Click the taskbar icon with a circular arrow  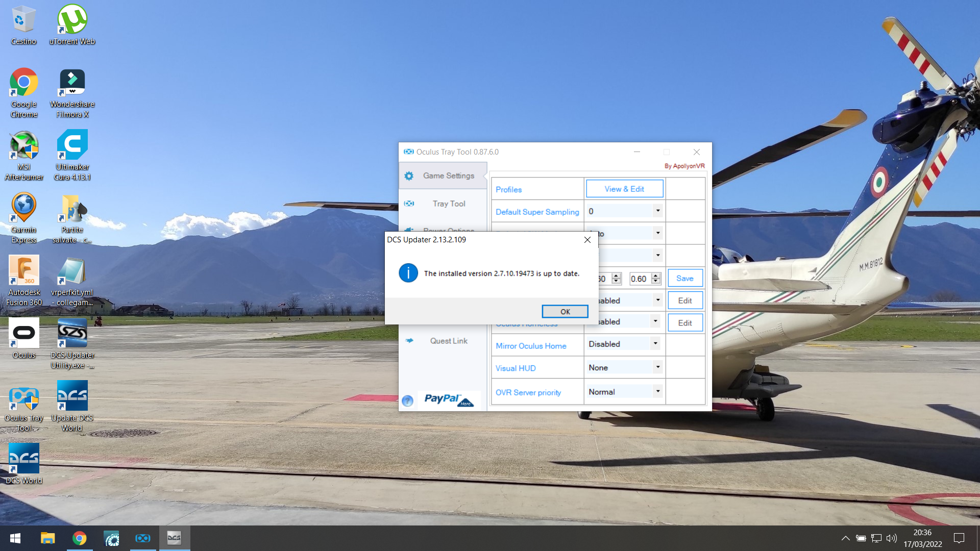[x=111, y=538]
